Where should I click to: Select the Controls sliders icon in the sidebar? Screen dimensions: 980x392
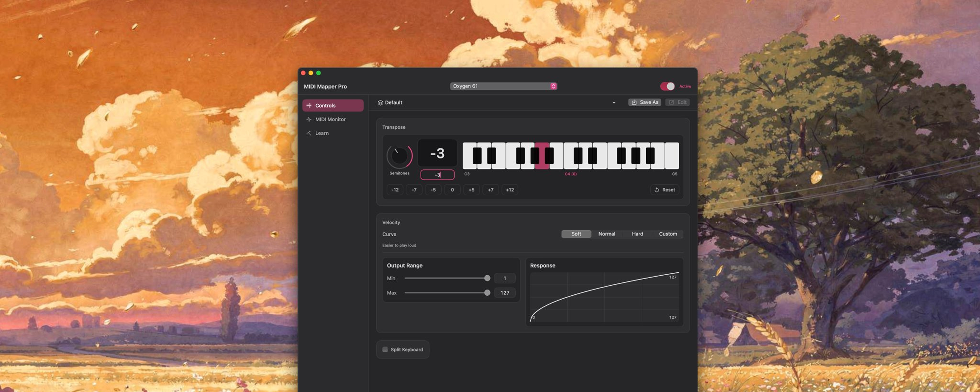310,105
